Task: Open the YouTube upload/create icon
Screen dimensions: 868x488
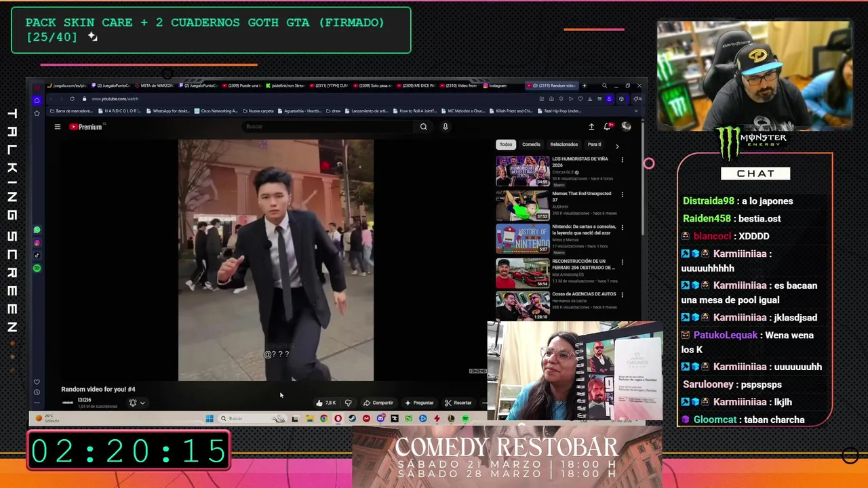Action: 591,127
